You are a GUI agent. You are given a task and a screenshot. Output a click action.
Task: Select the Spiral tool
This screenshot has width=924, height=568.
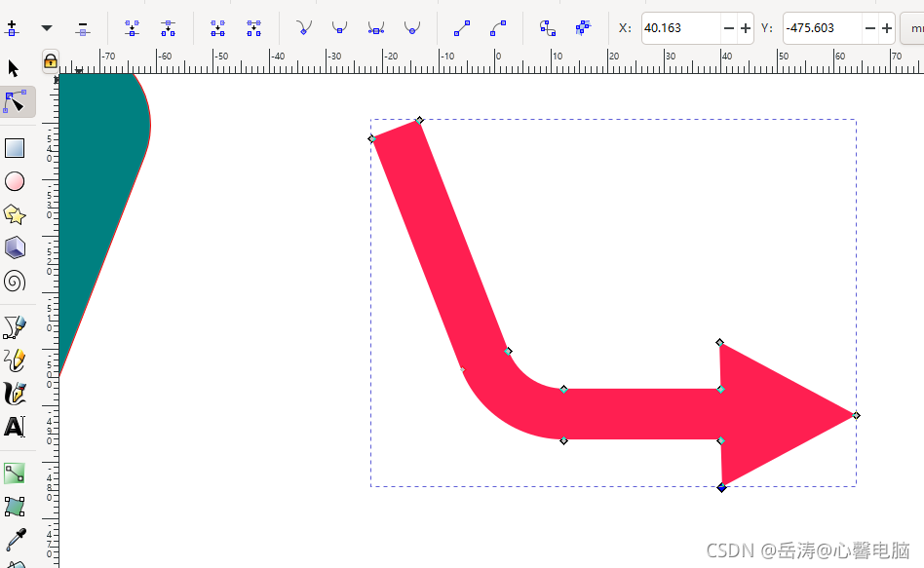[15, 282]
